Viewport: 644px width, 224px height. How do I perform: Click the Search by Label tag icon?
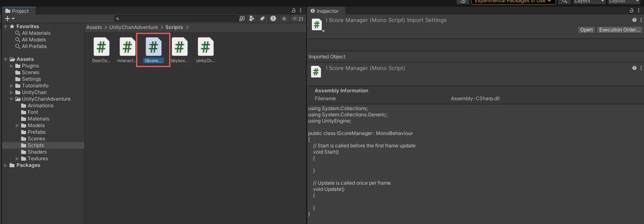click(x=262, y=19)
